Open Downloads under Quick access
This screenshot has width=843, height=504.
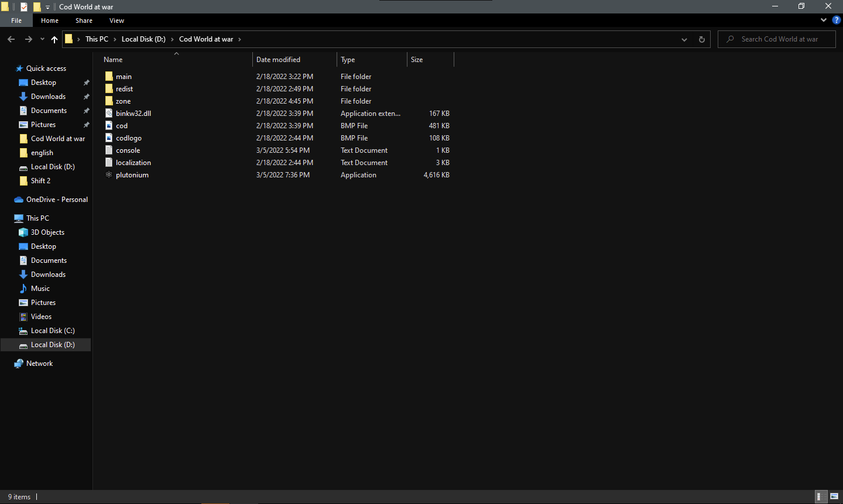(x=48, y=97)
